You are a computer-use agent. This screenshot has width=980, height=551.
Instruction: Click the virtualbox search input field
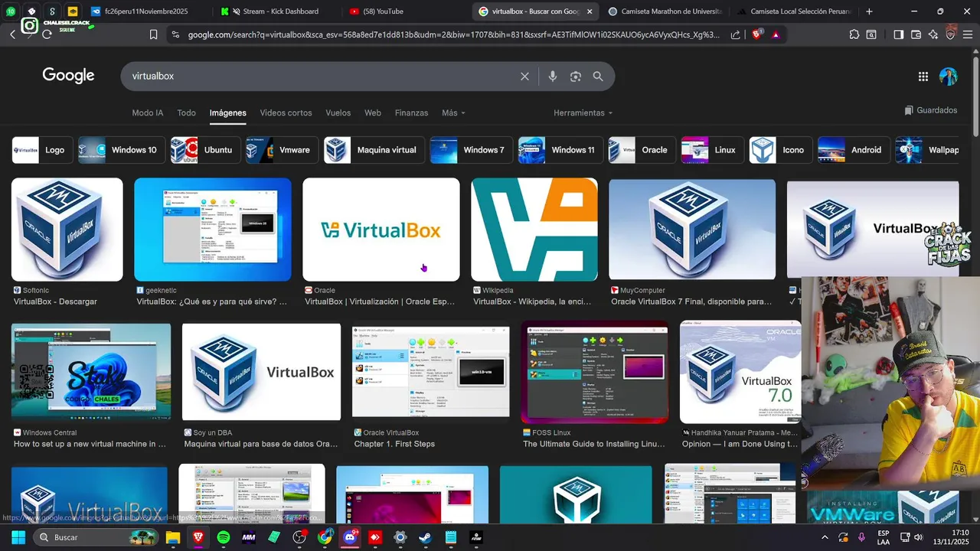322,77
